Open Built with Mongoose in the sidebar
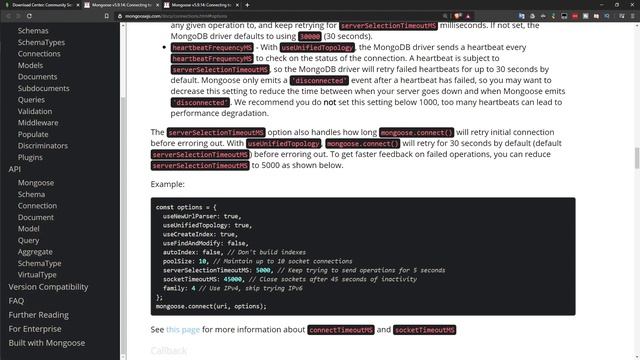 pos(47,343)
